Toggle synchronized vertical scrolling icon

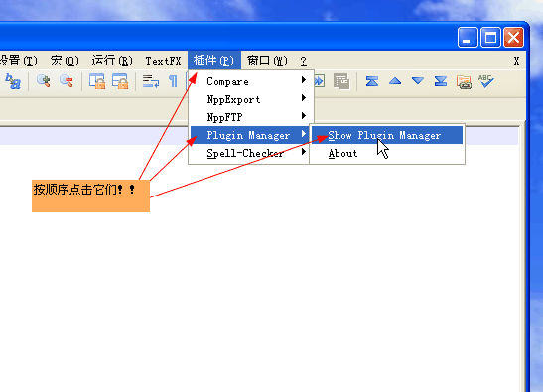coord(97,81)
